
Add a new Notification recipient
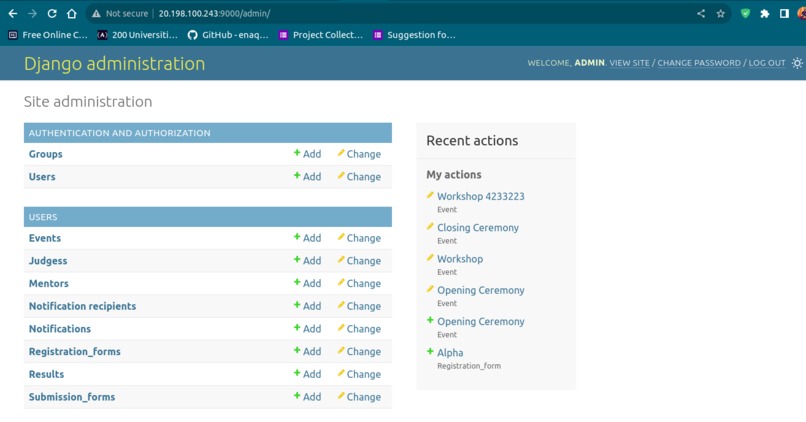(307, 306)
